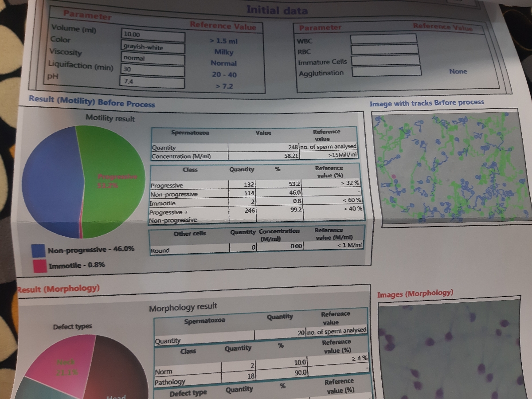Click 'Result (Motility) Before Process' heading
This screenshot has width=532, height=399.
pyautogui.click(x=92, y=102)
